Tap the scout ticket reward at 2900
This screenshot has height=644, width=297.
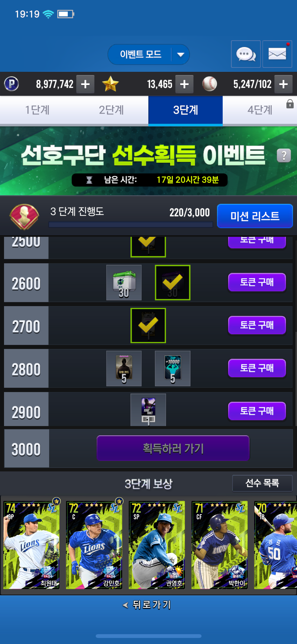[148, 410]
